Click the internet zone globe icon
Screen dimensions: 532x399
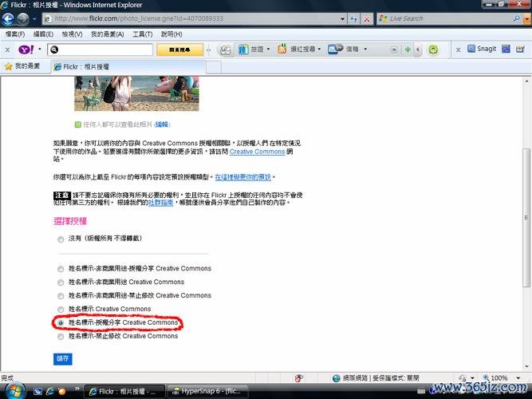point(336,378)
